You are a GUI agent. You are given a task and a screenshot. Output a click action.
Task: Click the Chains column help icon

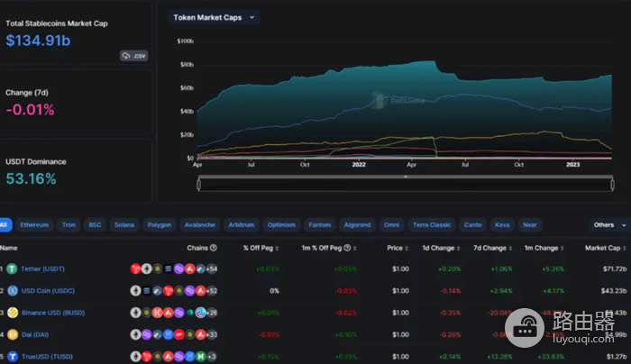click(214, 248)
